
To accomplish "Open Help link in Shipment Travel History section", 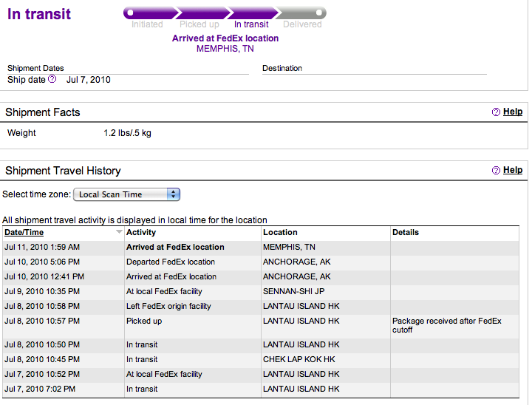I will pyautogui.click(x=513, y=170).
